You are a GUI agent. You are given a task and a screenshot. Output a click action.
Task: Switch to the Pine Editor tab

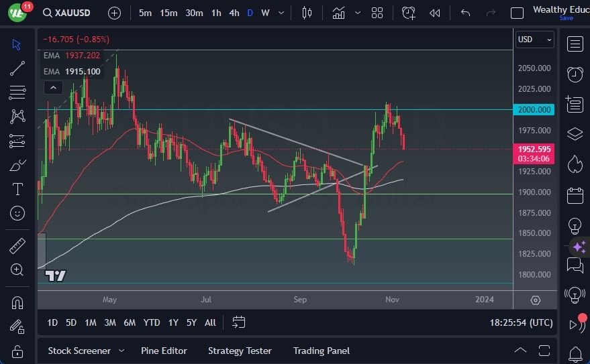[164, 351]
